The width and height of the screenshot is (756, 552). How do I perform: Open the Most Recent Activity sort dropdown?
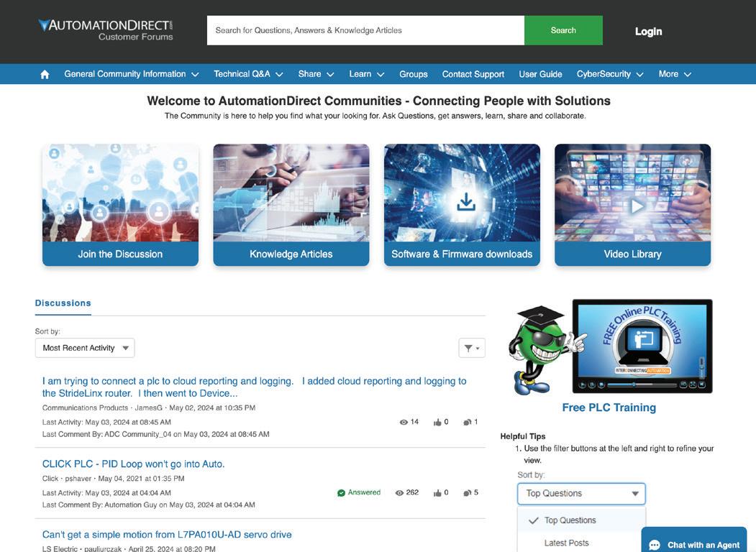pyautogui.click(x=85, y=348)
